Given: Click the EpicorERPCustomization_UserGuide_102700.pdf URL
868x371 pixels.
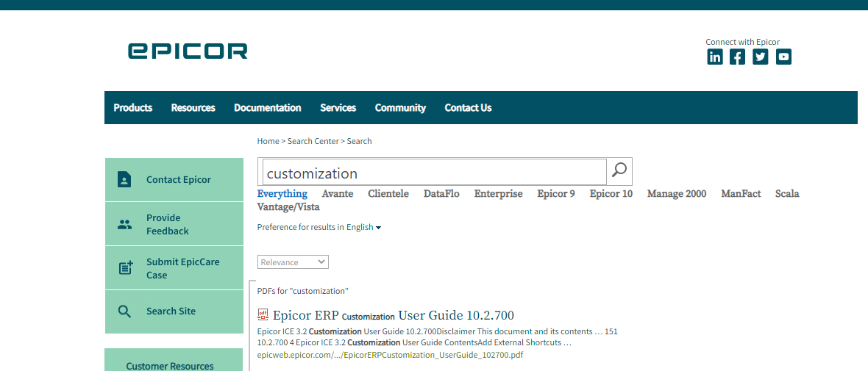Looking at the screenshot, I should [x=390, y=355].
